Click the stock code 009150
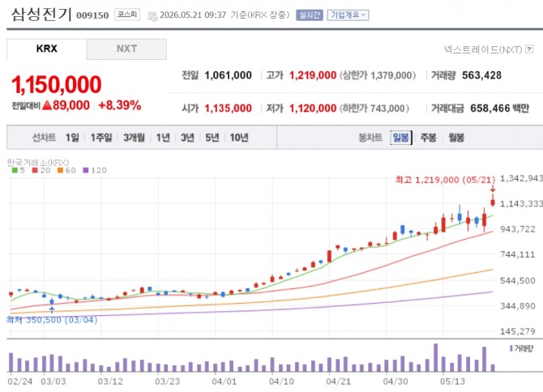The width and height of the screenshot is (543, 392). pyautogui.click(x=92, y=15)
